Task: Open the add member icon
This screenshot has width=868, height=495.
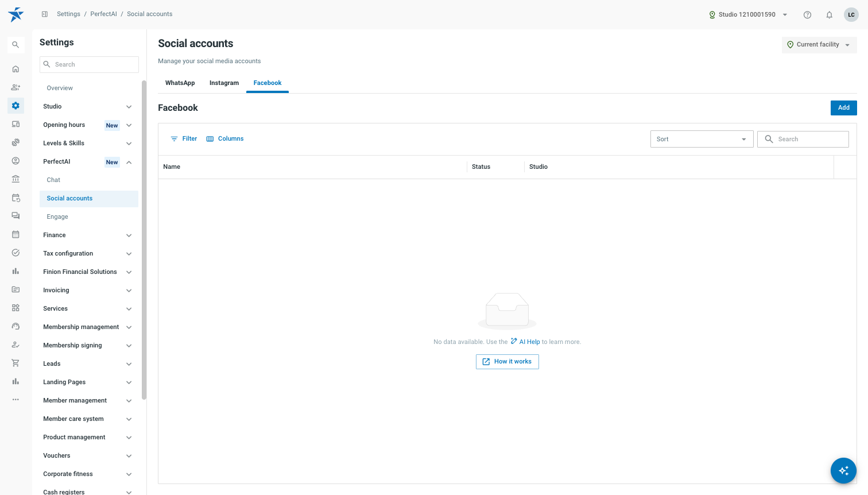Action: pos(15,87)
